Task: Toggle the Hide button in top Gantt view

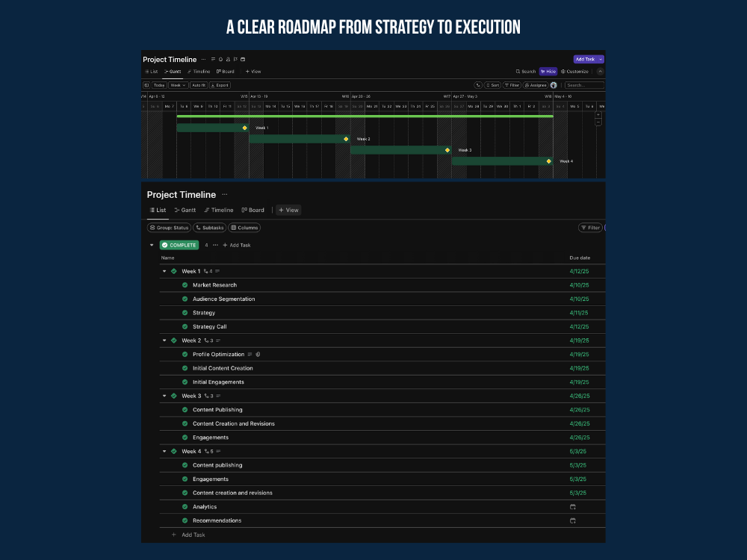Action: [548, 72]
